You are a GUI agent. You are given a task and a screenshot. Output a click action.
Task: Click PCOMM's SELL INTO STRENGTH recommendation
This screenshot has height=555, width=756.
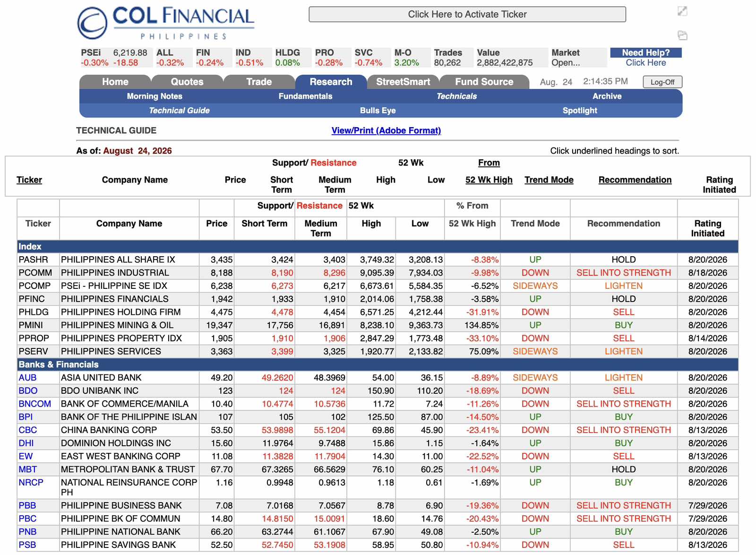[x=624, y=273]
